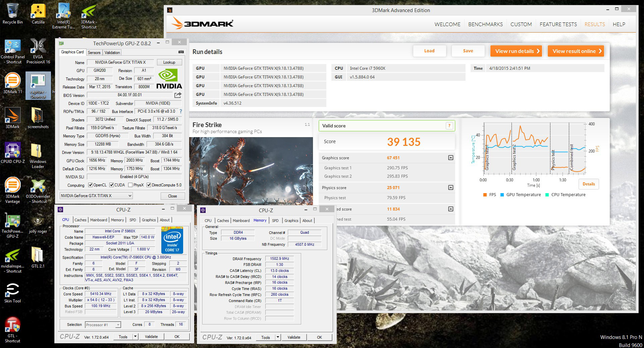Click the GPU Name field in GPU-Z
The image size is (644, 348).
(120, 62)
